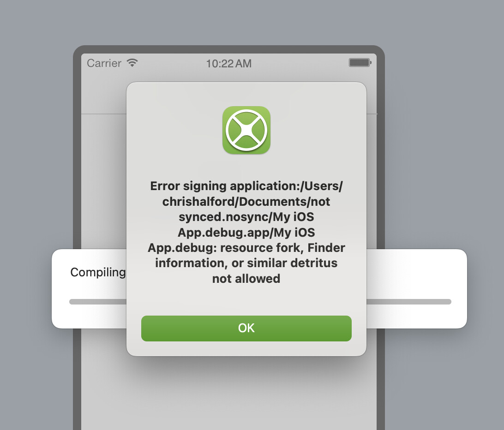Screen dimensions: 504x430
Task: Tap the Wi-Fi signal icon
Action: tap(132, 63)
